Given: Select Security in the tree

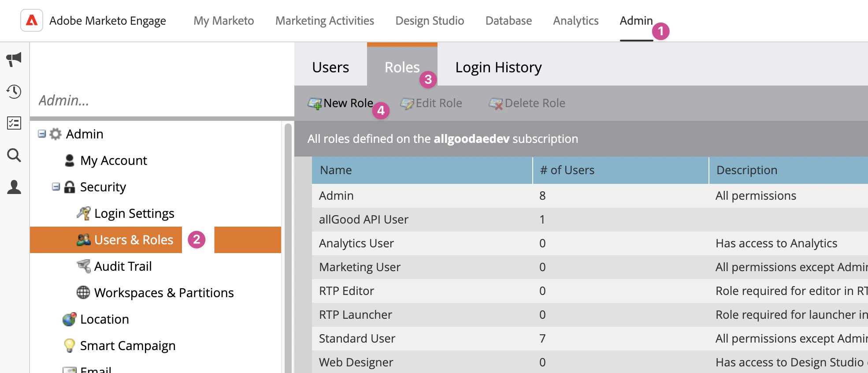Looking at the screenshot, I should point(103,186).
